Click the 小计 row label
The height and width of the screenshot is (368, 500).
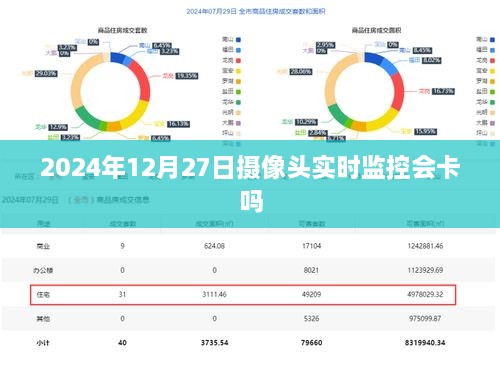pos(43,343)
